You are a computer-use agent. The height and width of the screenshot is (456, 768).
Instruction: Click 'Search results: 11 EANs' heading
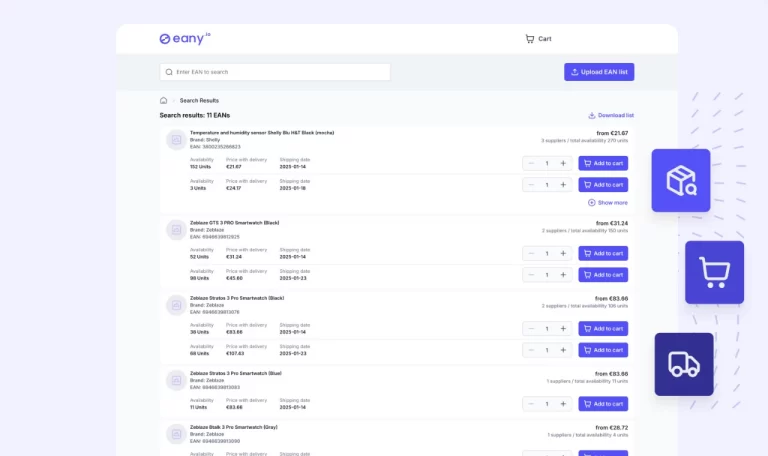[x=194, y=116]
